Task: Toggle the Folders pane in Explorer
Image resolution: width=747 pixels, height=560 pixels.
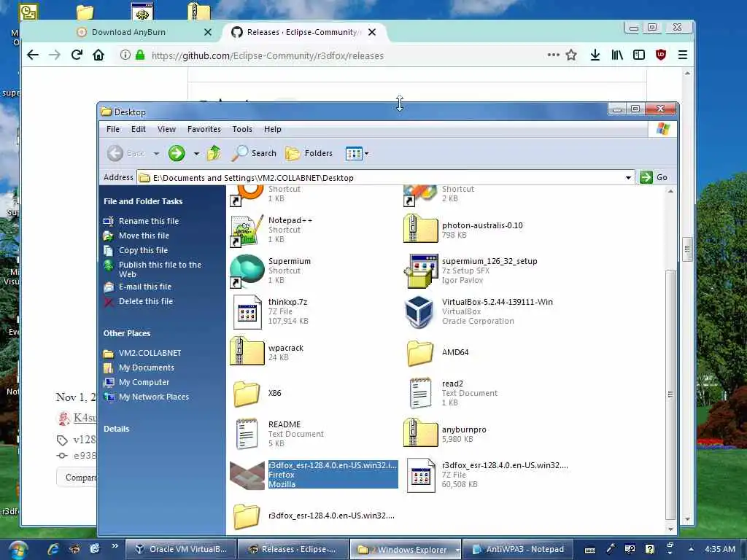Action: tap(309, 153)
